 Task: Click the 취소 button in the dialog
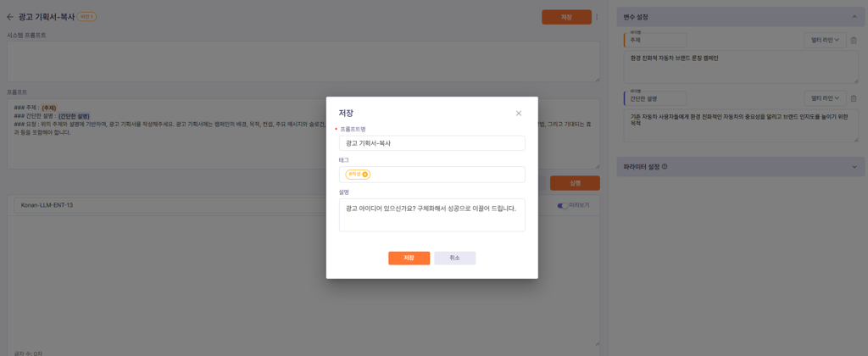(x=454, y=258)
